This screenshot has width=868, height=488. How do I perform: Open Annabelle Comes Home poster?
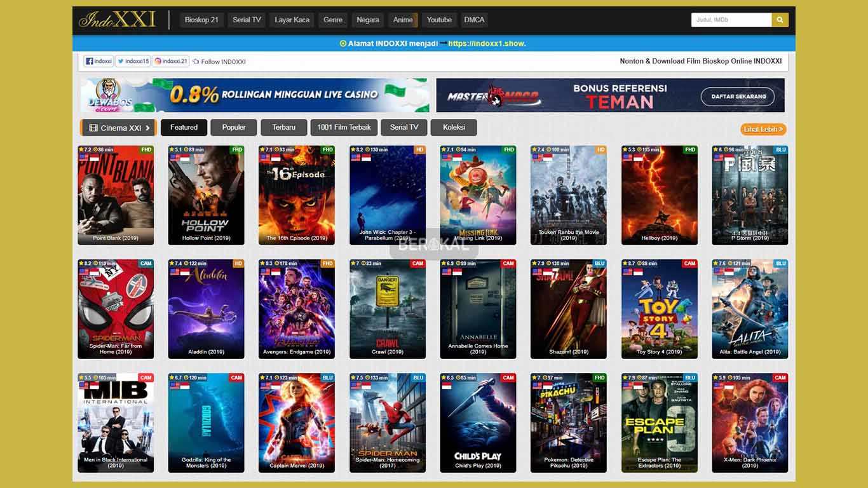pos(478,309)
